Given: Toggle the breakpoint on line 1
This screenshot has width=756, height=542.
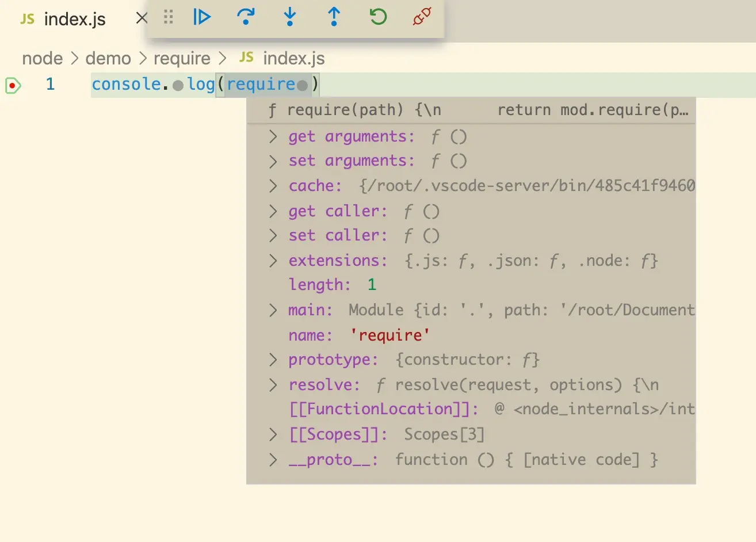Looking at the screenshot, I should pos(13,85).
